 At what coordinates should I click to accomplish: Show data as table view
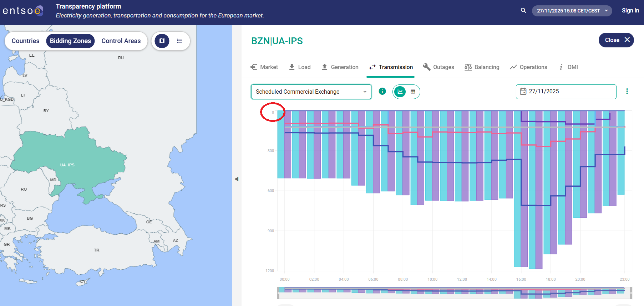(413, 92)
